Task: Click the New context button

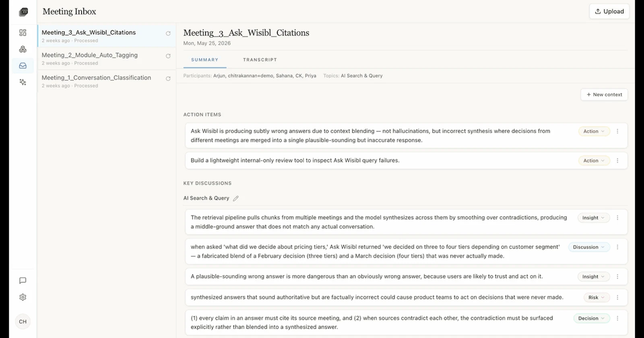Action: pyautogui.click(x=604, y=95)
